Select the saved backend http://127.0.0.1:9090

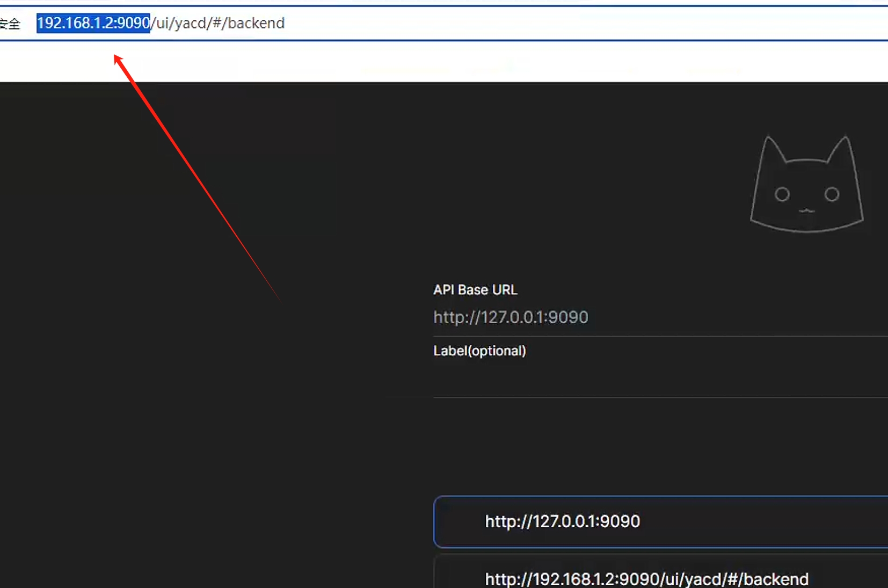562,521
